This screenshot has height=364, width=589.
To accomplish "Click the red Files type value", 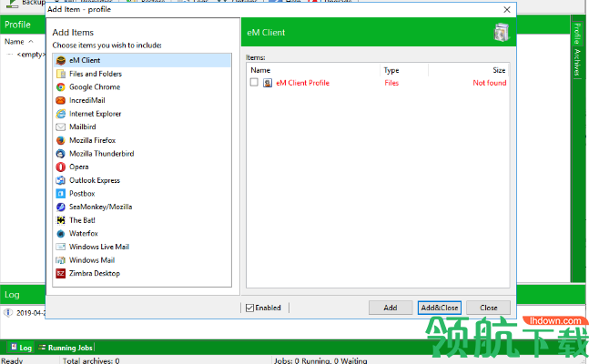I will pos(391,83).
